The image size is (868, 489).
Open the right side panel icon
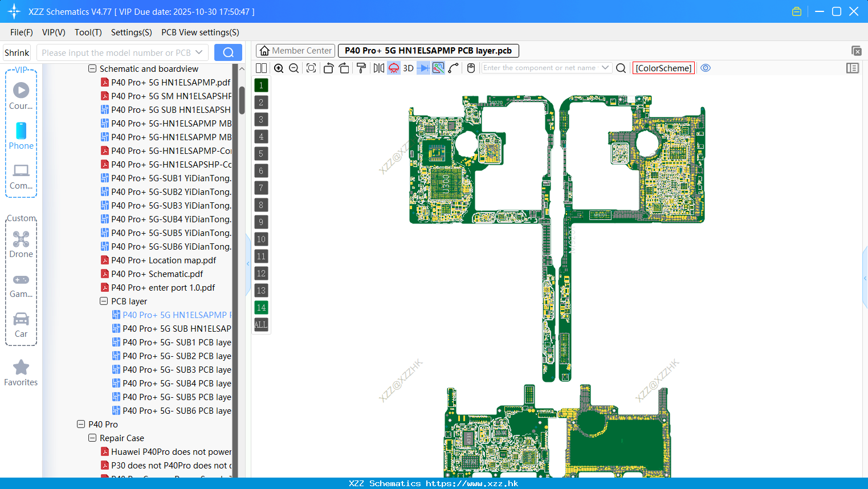(x=853, y=68)
